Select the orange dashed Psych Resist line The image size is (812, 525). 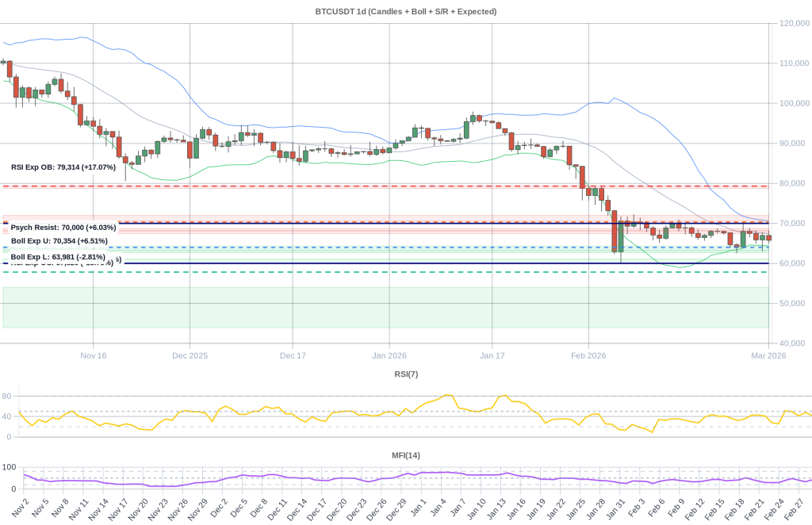(317, 221)
